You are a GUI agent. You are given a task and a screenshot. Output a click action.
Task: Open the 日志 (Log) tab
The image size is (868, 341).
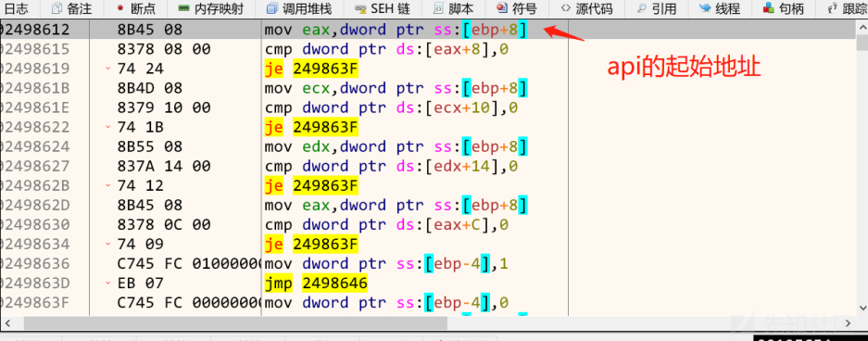[x=16, y=8]
